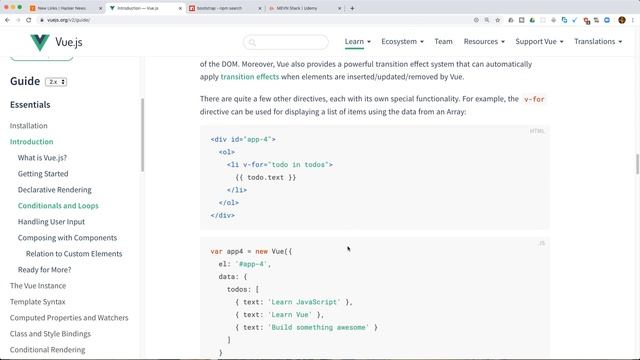The image size is (640, 360).
Task: Jump to Composing with Components section
Action: (67, 238)
